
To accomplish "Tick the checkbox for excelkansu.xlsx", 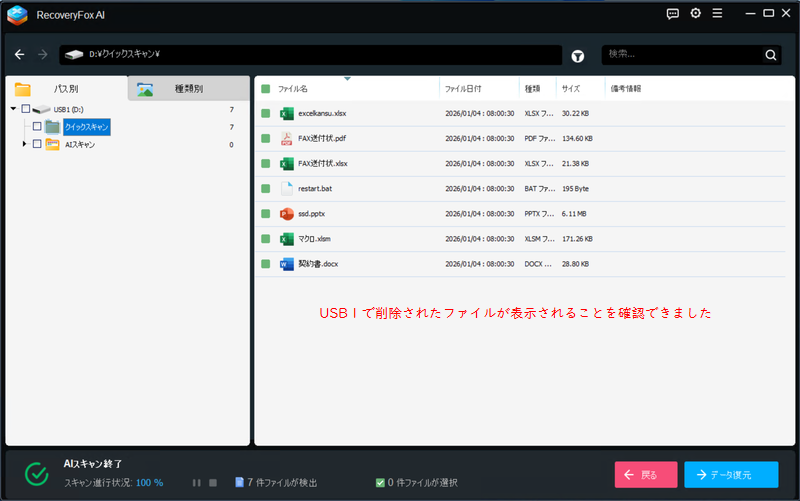I will tap(266, 113).
